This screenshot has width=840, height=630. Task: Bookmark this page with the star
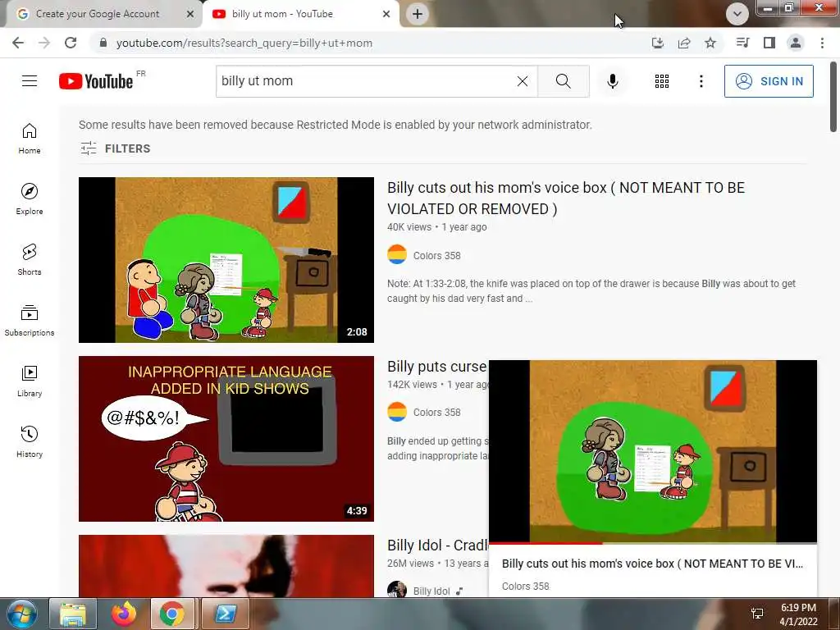(x=710, y=43)
